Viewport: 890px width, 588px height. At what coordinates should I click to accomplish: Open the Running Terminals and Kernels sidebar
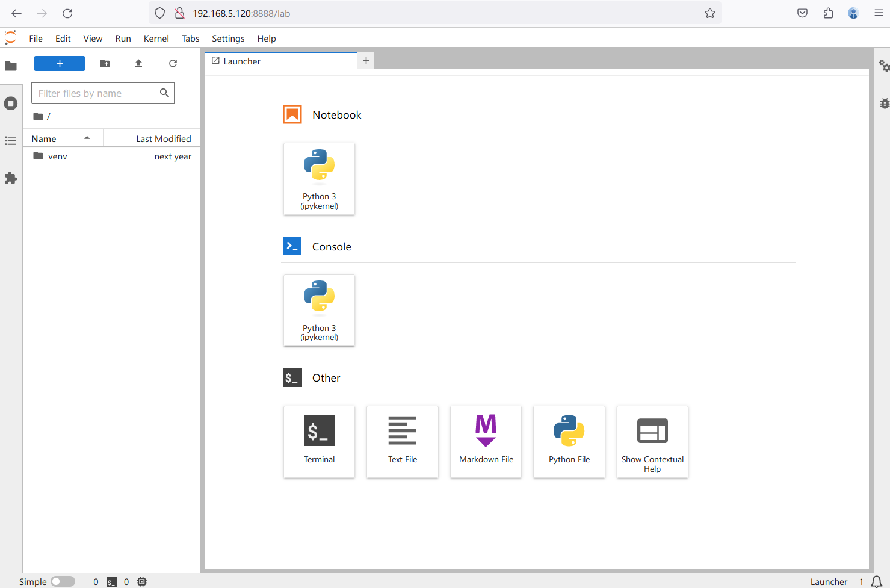click(x=11, y=104)
